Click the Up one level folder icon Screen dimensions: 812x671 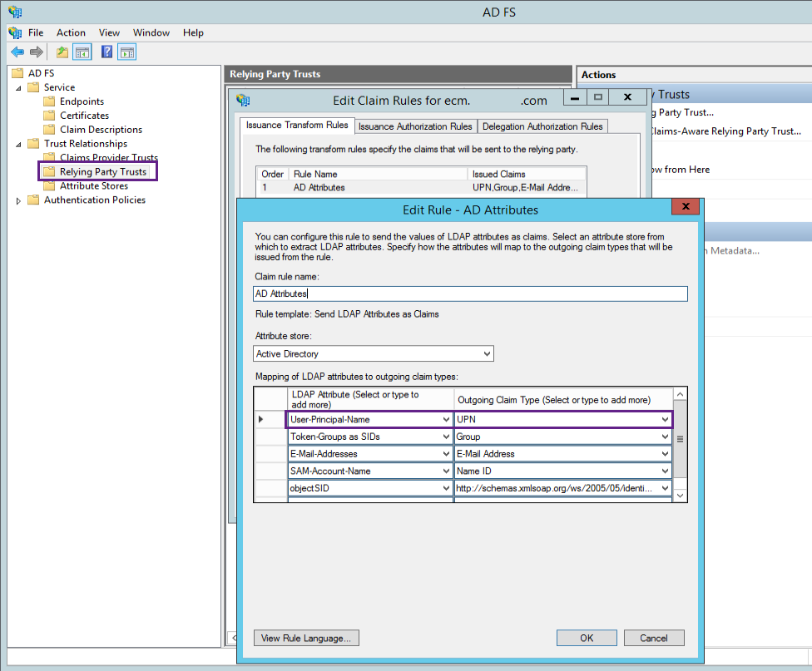pos(62,52)
